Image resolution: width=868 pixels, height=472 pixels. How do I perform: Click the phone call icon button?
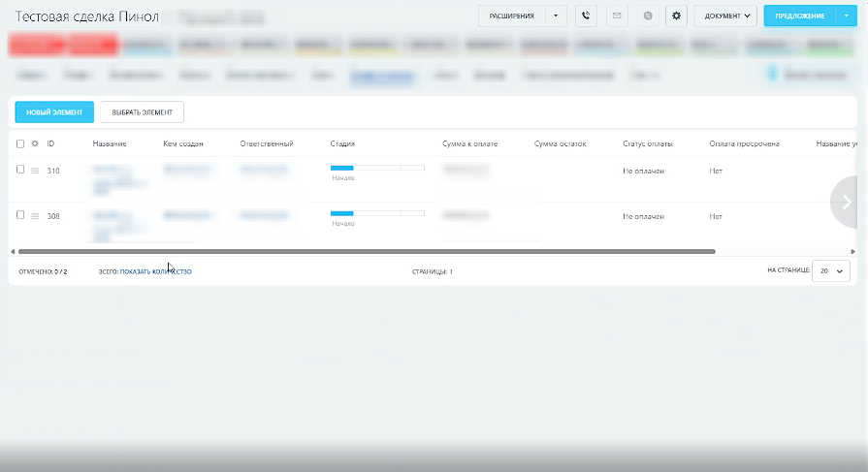586,16
